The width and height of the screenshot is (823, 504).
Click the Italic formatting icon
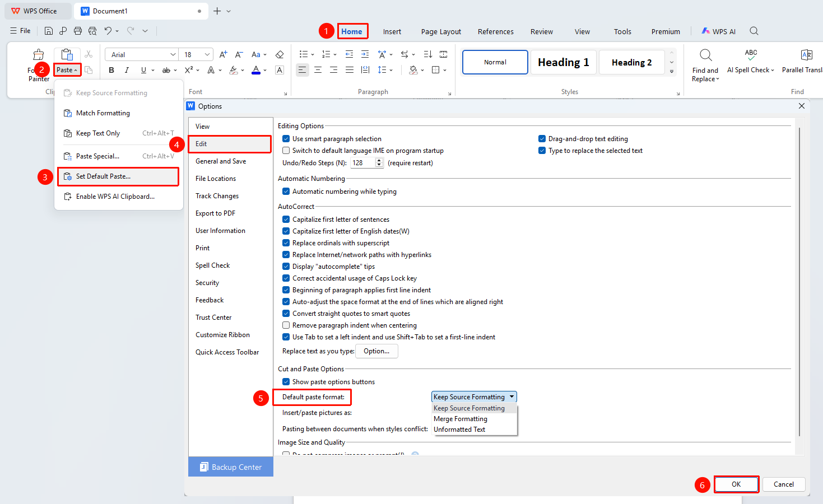coord(127,70)
